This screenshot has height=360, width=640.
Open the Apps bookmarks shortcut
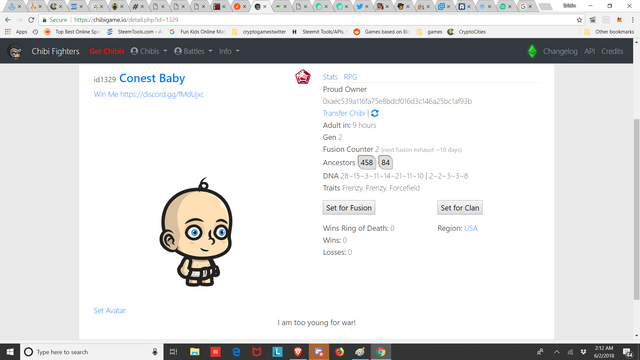pos(16,31)
